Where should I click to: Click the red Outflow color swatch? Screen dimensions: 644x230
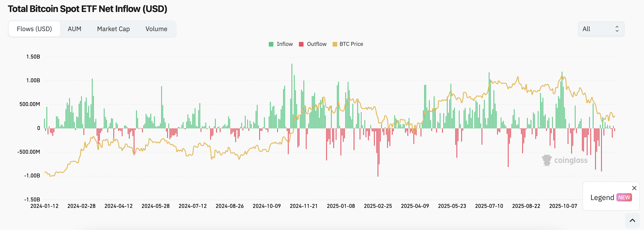point(301,44)
